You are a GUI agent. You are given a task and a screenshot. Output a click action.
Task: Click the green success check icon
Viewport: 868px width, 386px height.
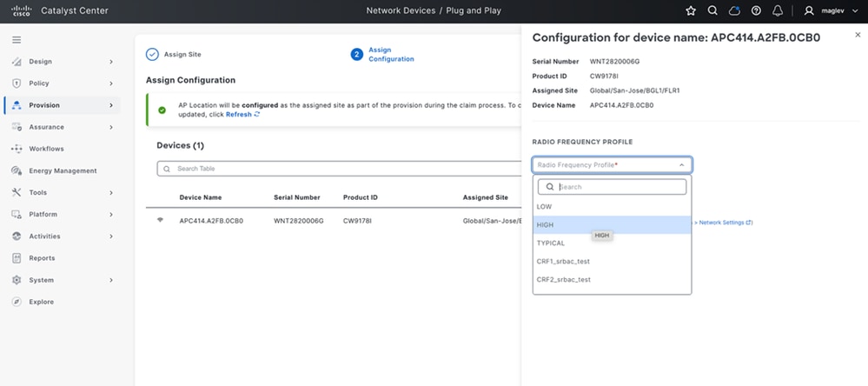(x=162, y=110)
